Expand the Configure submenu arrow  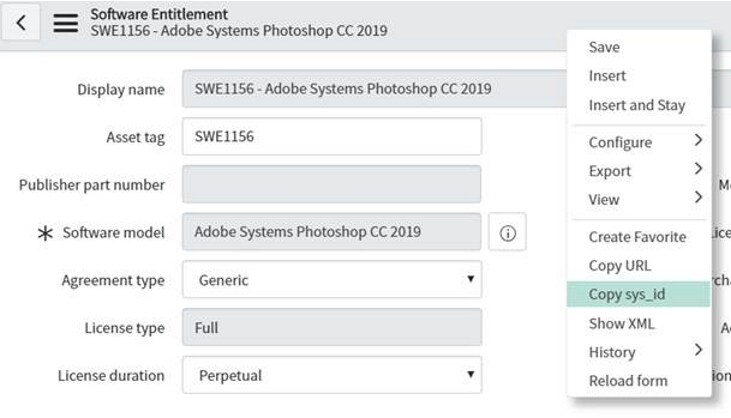[698, 140]
